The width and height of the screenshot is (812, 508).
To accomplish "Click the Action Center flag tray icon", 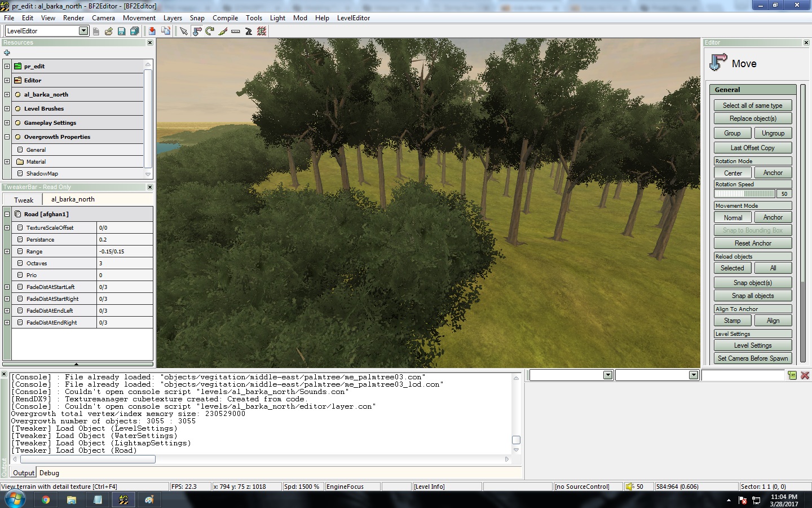I will (743, 500).
